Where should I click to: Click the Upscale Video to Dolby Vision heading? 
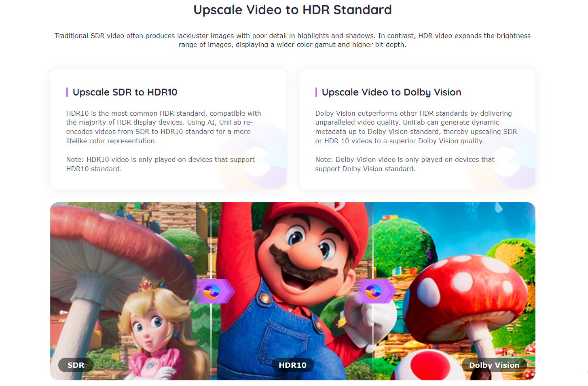391,92
